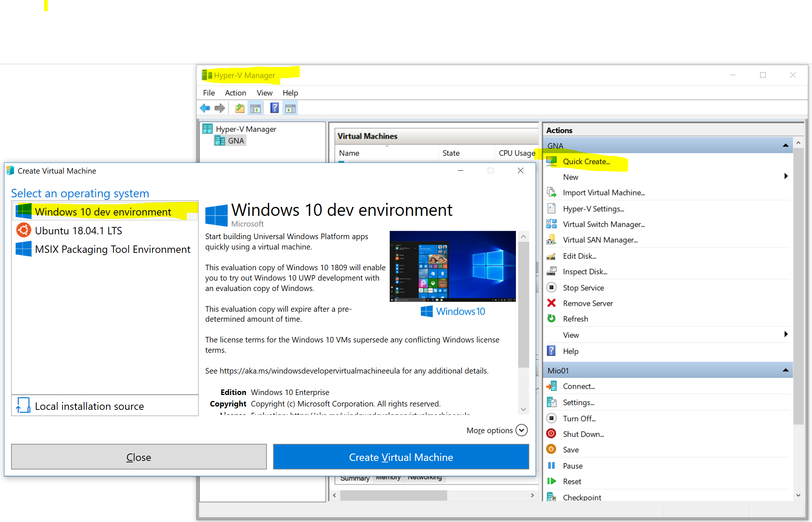Click Import Virtual Machine... action
The image size is (812, 522).
[x=604, y=193]
